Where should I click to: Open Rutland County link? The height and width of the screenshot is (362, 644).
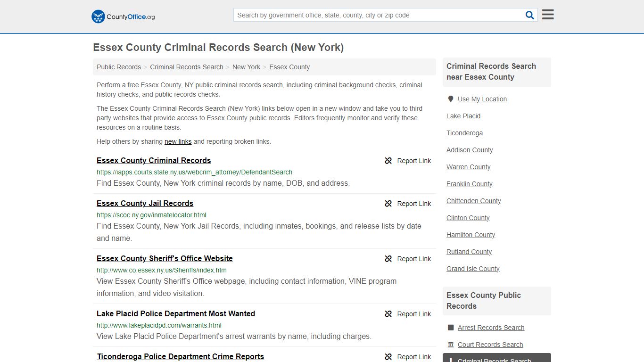[x=469, y=252]
